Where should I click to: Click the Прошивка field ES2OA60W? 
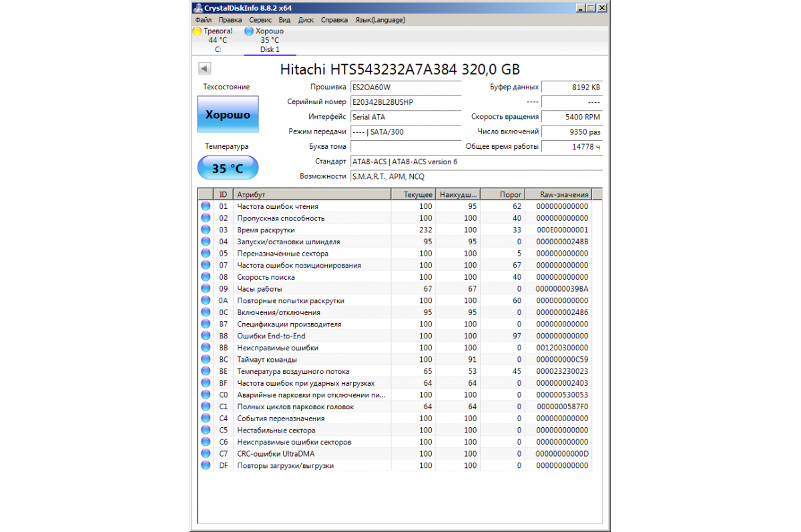[405, 87]
